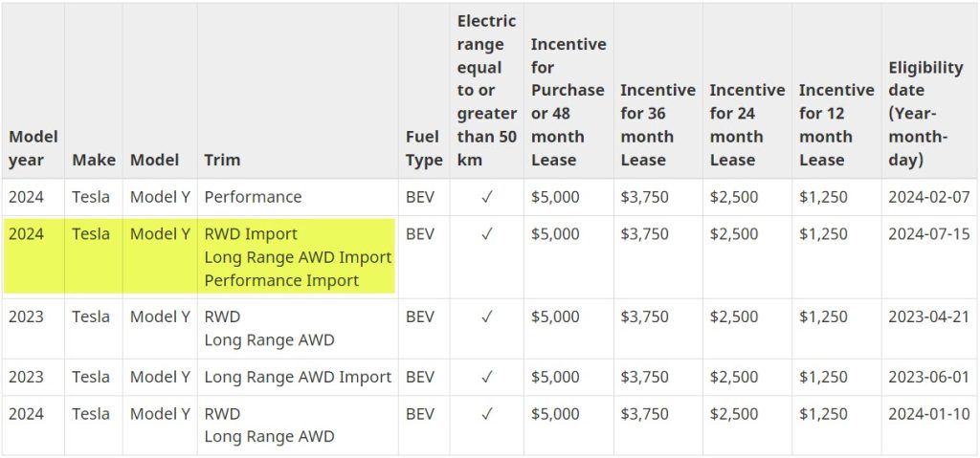Select the "Incentive for 36 month Lease" header
The width and height of the screenshot is (980, 458).
(657, 124)
